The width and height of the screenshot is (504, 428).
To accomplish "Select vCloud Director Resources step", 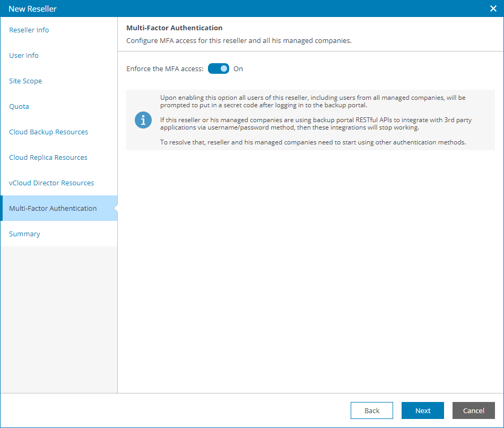I will click(51, 183).
